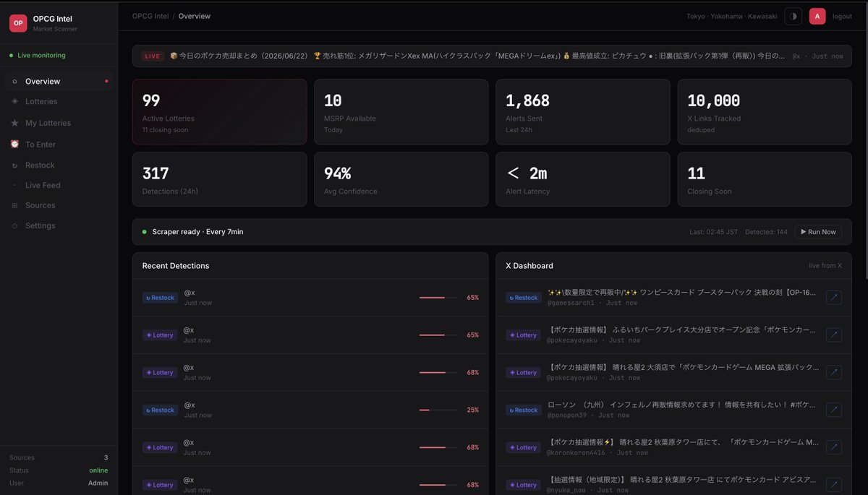Click the Live monitoring status indicator
Viewport: 868px width, 495px height.
38,56
